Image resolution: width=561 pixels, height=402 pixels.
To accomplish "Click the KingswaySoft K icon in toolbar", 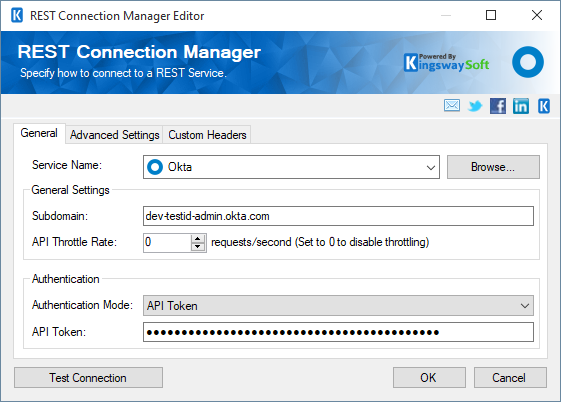I will 544,106.
